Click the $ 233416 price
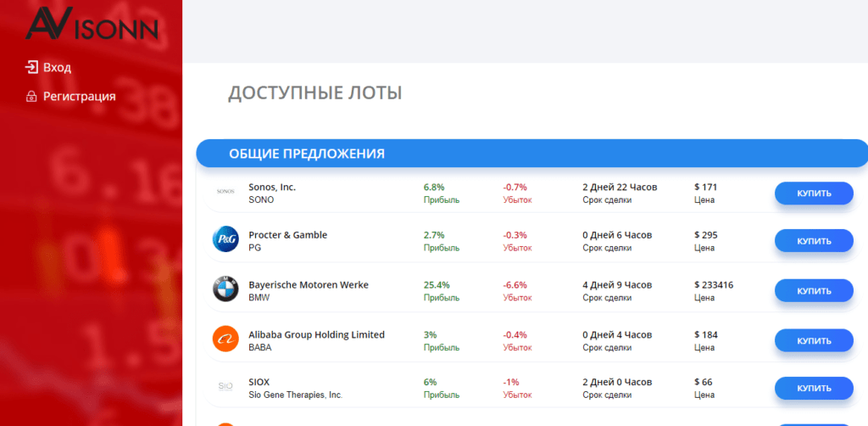 pos(714,285)
